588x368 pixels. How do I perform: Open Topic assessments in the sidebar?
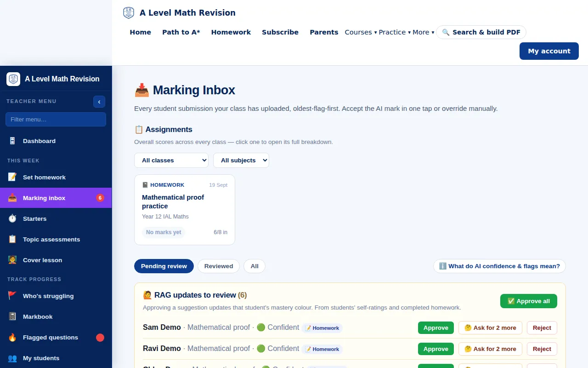tap(56, 240)
